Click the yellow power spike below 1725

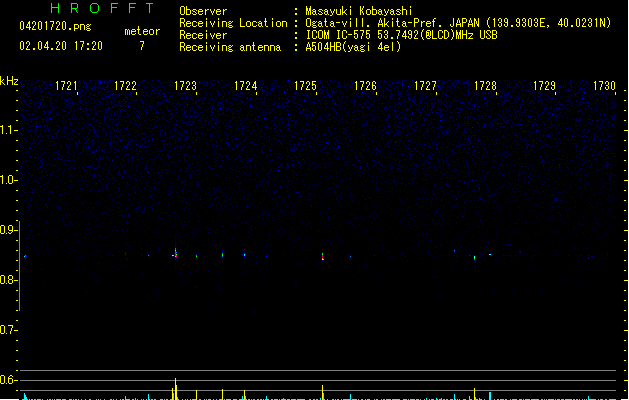[x=323, y=392]
